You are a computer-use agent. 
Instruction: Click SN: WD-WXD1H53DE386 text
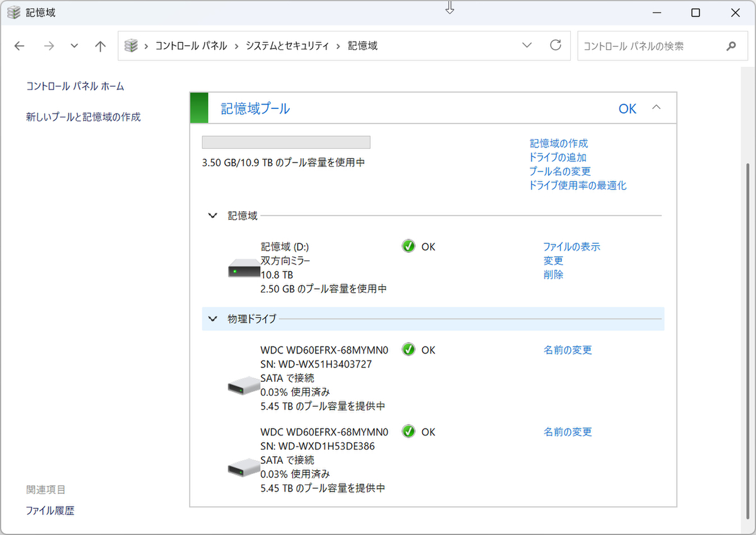click(x=318, y=446)
